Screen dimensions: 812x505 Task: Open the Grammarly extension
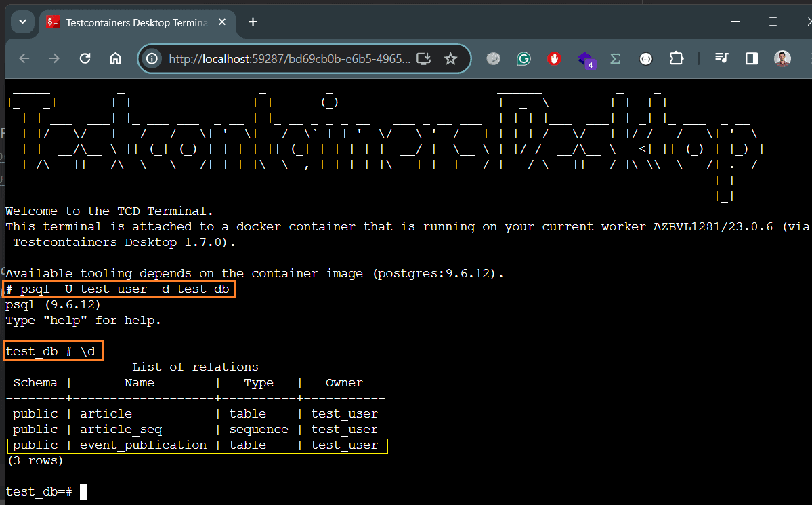[523, 58]
